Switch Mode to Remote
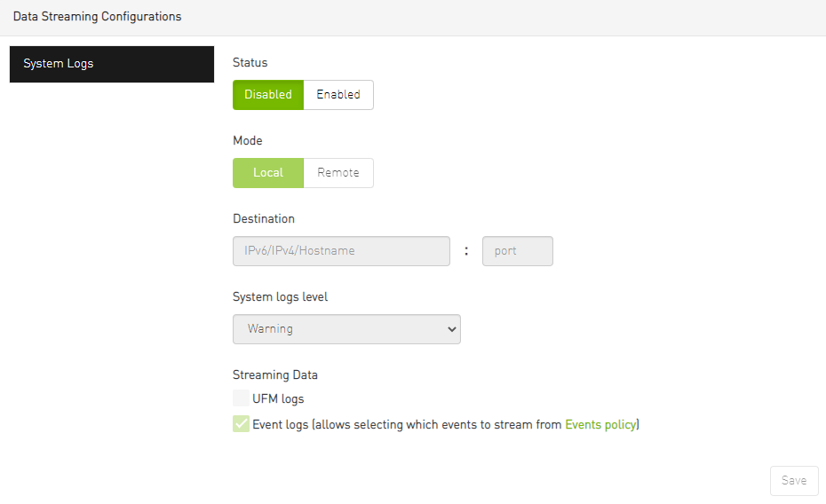The height and width of the screenshot is (504, 826). pyautogui.click(x=338, y=173)
